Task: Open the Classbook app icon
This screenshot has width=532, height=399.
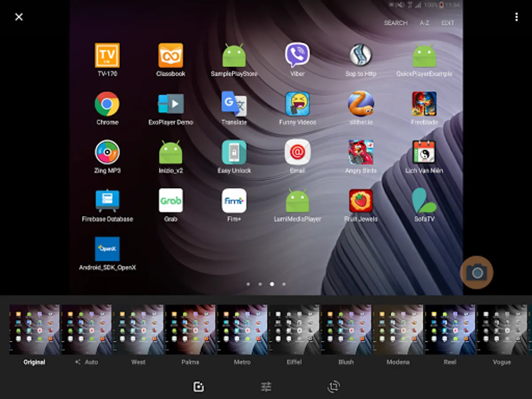Action: (171, 55)
